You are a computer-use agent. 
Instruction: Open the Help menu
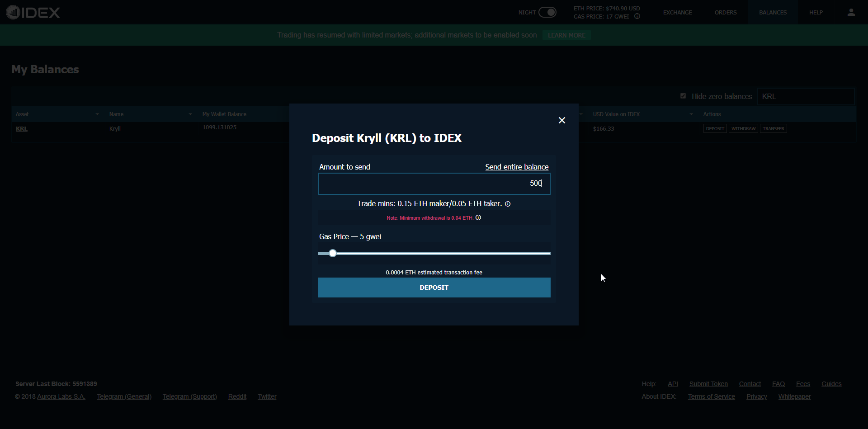(816, 12)
